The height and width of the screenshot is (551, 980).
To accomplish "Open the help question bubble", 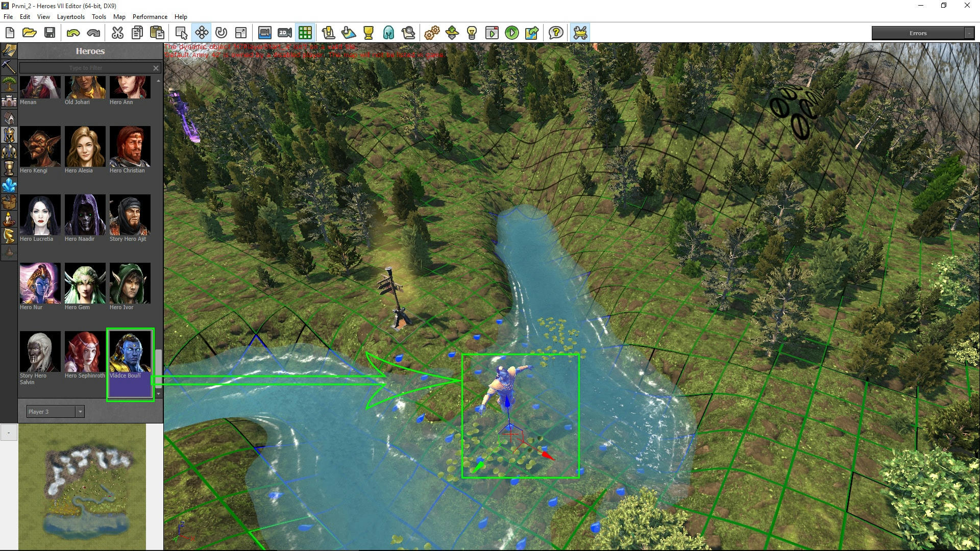I will (556, 33).
